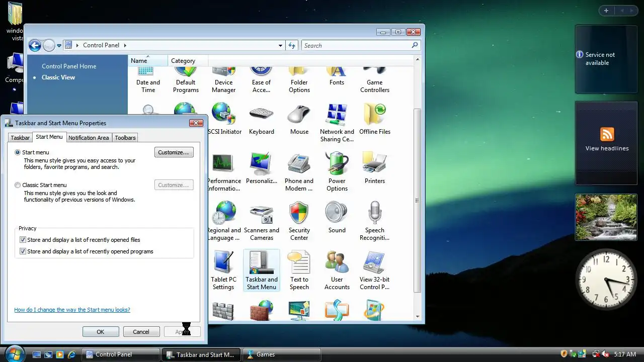
Task: Refresh the Control Panel address bar
Action: pyautogui.click(x=292, y=45)
